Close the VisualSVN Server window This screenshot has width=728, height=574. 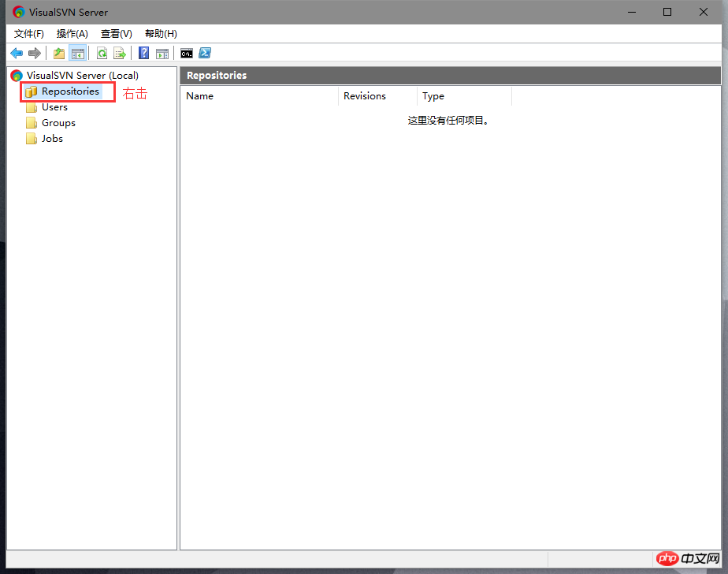pos(704,12)
